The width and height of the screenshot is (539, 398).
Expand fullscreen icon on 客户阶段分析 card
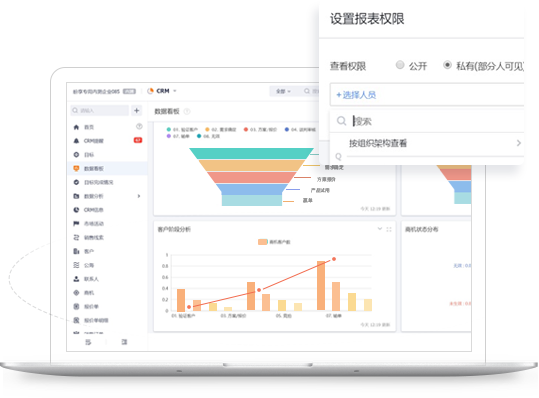(389, 229)
